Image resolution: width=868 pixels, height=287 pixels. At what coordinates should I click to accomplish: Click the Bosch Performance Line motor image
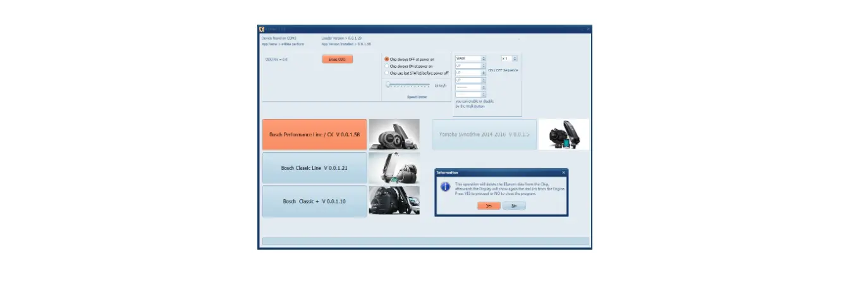pyautogui.click(x=394, y=135)
